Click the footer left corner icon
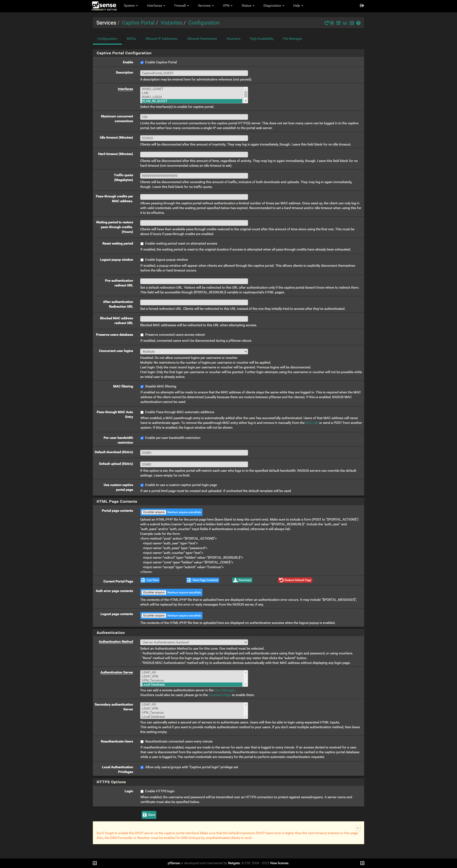The image size is (457, 868). pyautogui.click(x=95, y=863)
